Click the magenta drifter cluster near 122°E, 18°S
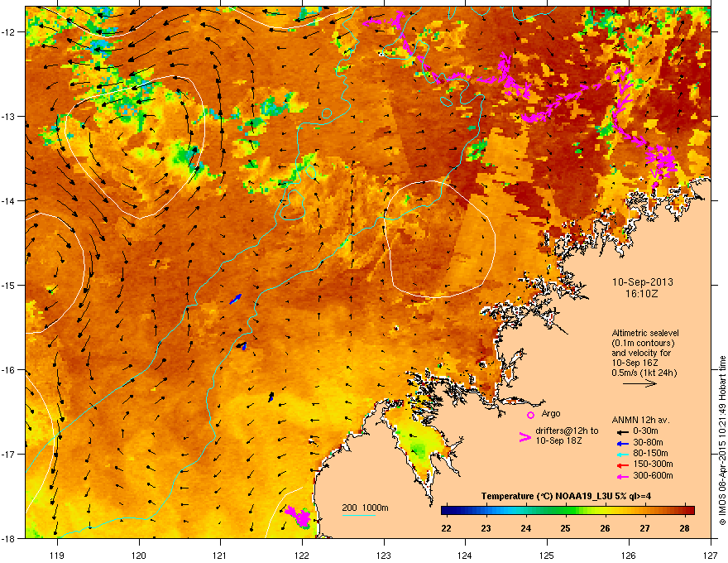The image size is (728, 563). point(299,517)
